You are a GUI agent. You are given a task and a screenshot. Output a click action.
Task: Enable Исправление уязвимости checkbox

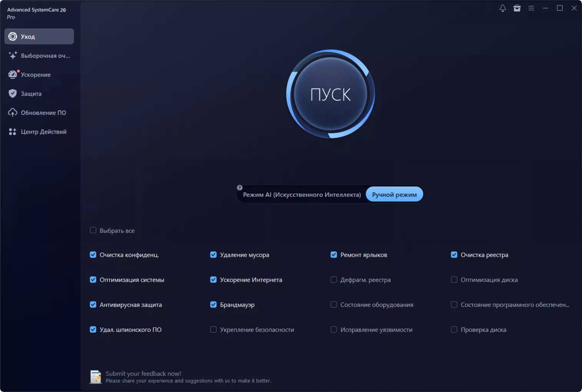[x=333, y=330]
